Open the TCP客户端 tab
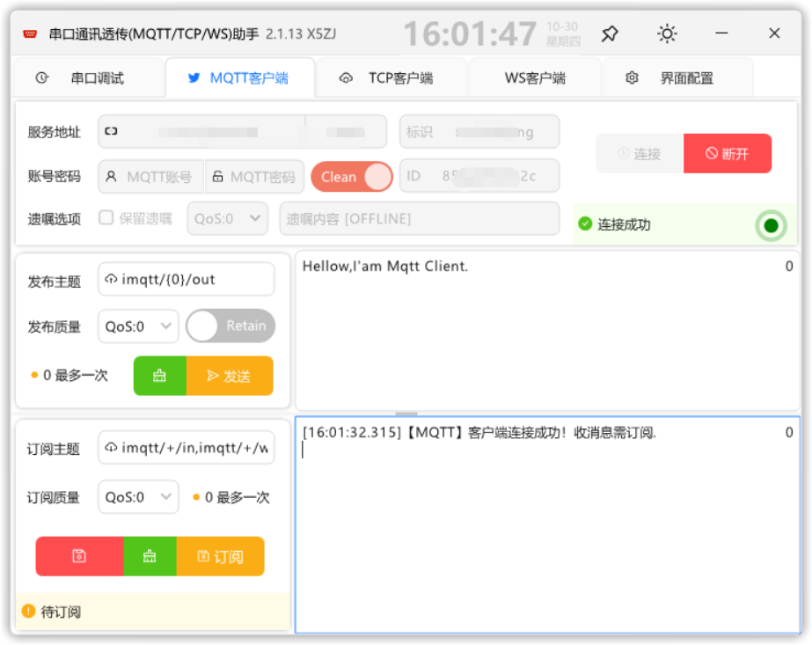Screen dimensions: 812x645 coord(391,78)
